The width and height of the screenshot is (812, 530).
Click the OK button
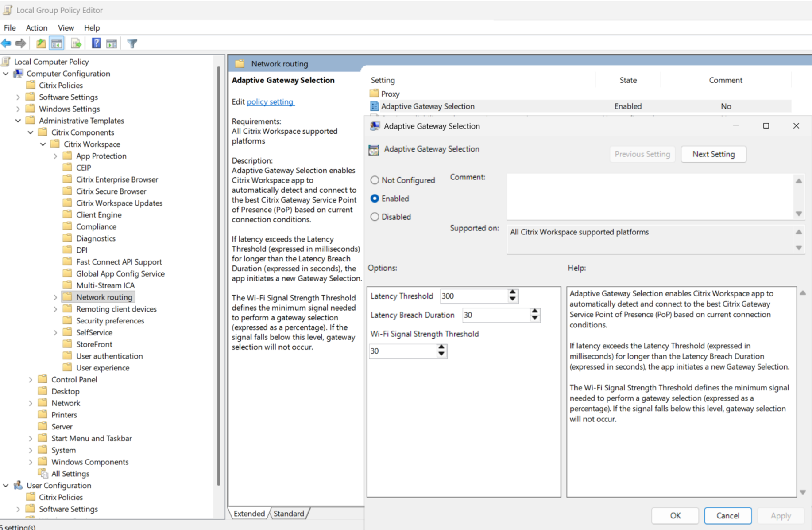pos(675,515)
